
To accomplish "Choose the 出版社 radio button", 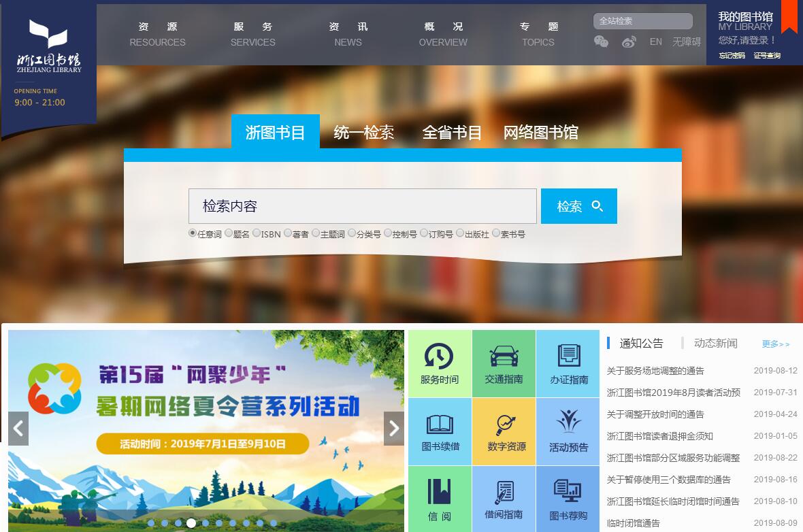I will pos(460,233).
